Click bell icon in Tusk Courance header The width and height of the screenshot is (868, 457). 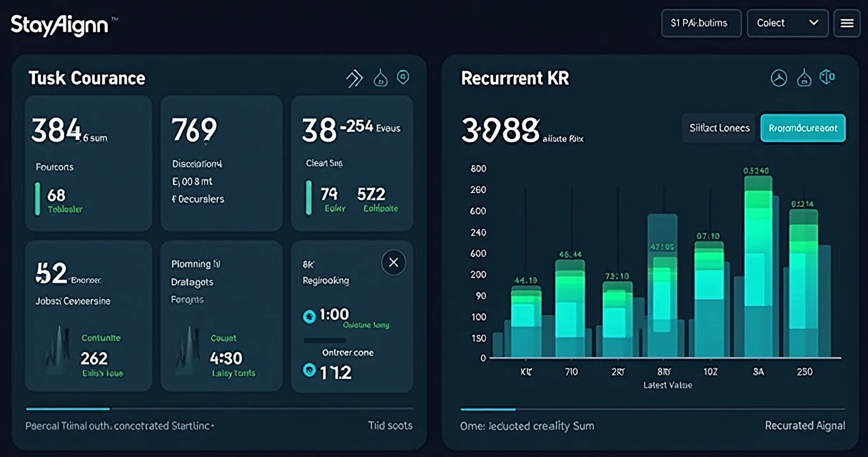[x=380, y=79]
